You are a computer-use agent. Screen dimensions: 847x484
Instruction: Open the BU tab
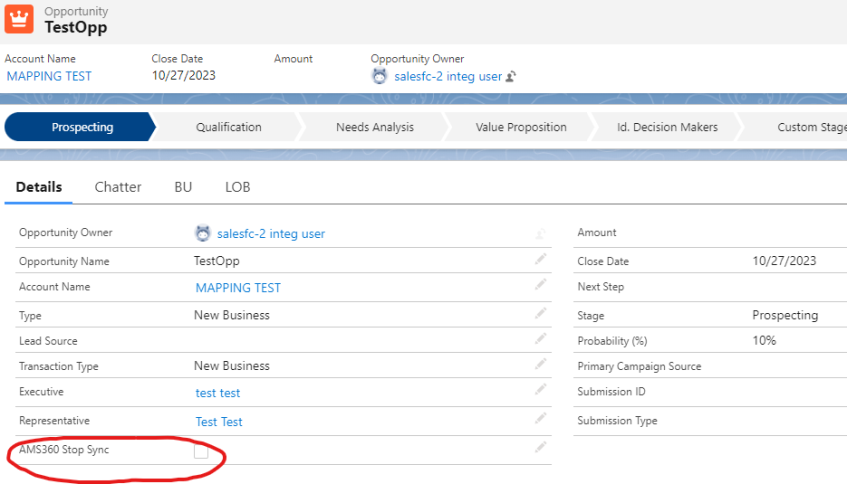tap(183, 187)
